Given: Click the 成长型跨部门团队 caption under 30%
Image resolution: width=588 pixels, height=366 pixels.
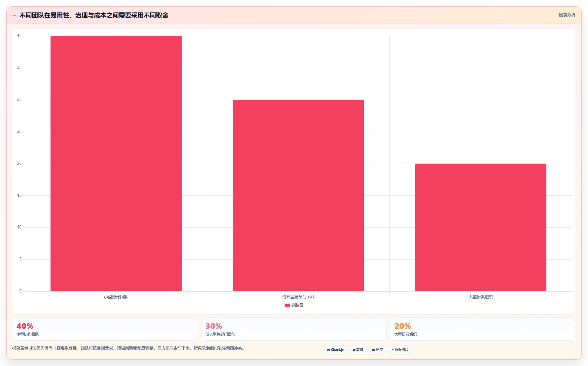Looking at the screenshot, I should click(x=220, y=334).
